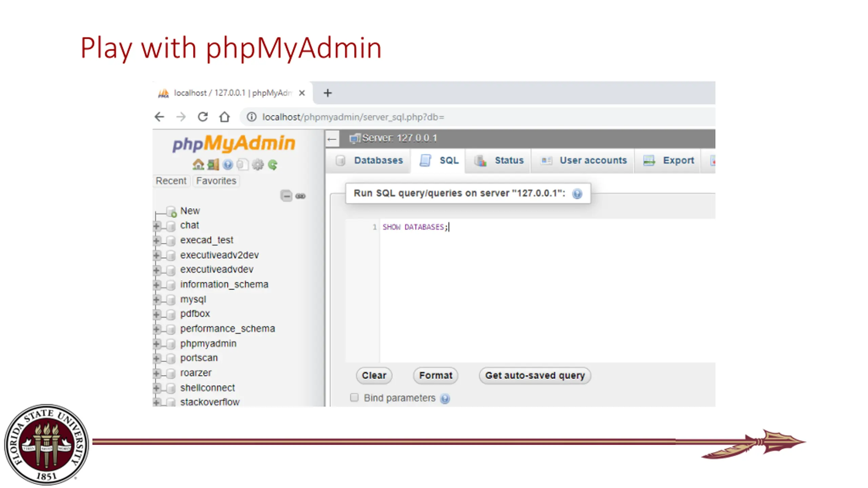The image size is (868, 488).
Task: Expand the chat database tree node
Action: 156,226
